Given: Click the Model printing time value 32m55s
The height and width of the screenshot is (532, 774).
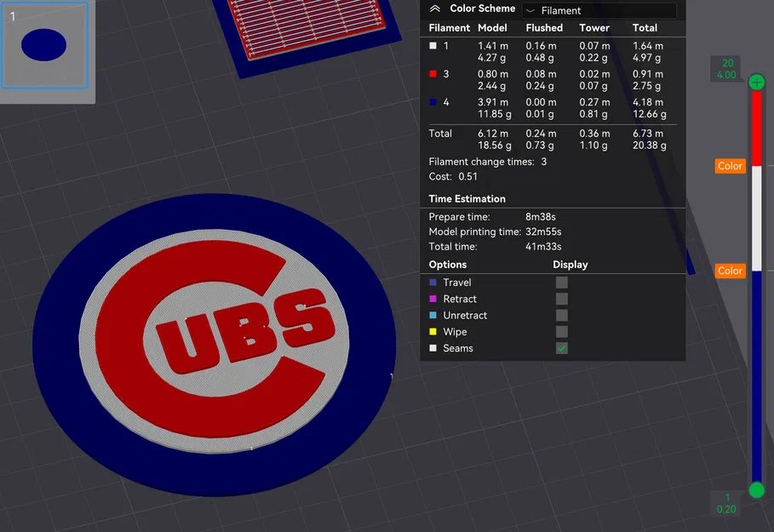Looking at the screenshot, I should [543, 232].
